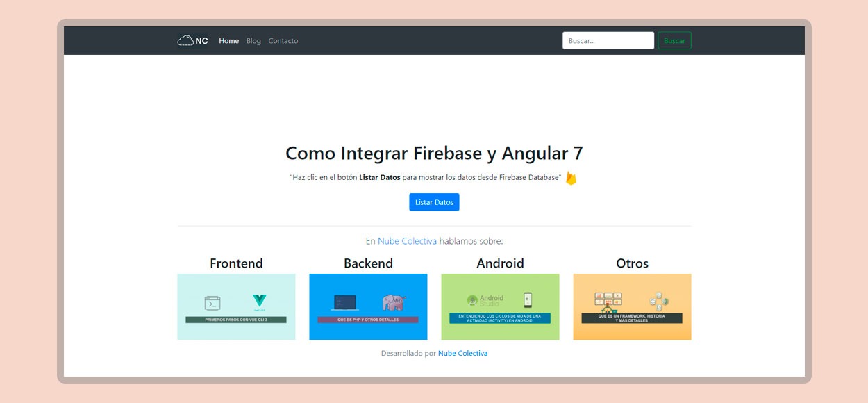Click the Listar Datos button

434,202
